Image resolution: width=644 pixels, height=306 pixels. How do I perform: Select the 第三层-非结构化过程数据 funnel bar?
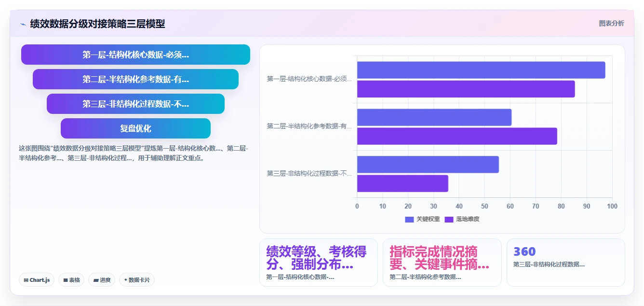point(135,104)
